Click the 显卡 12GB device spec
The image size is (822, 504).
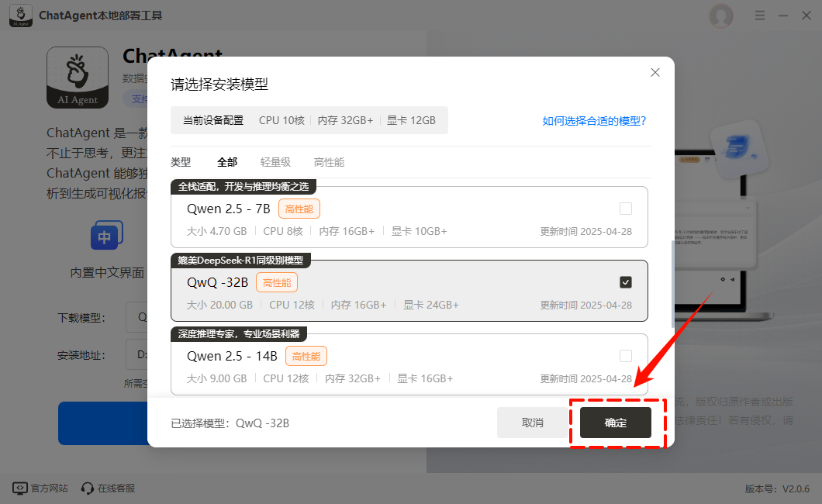click(x=411, y=120)
